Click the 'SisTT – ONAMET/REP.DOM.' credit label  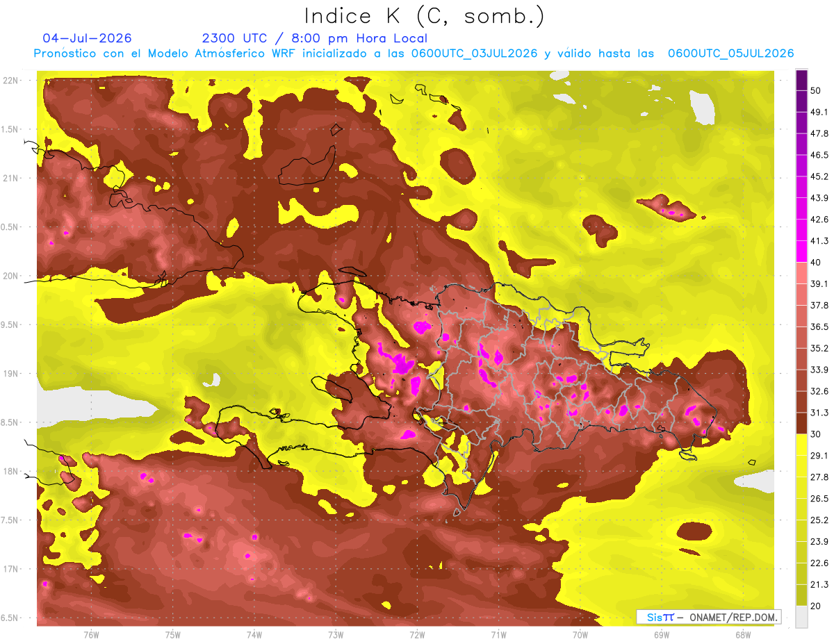pos(709,617)
